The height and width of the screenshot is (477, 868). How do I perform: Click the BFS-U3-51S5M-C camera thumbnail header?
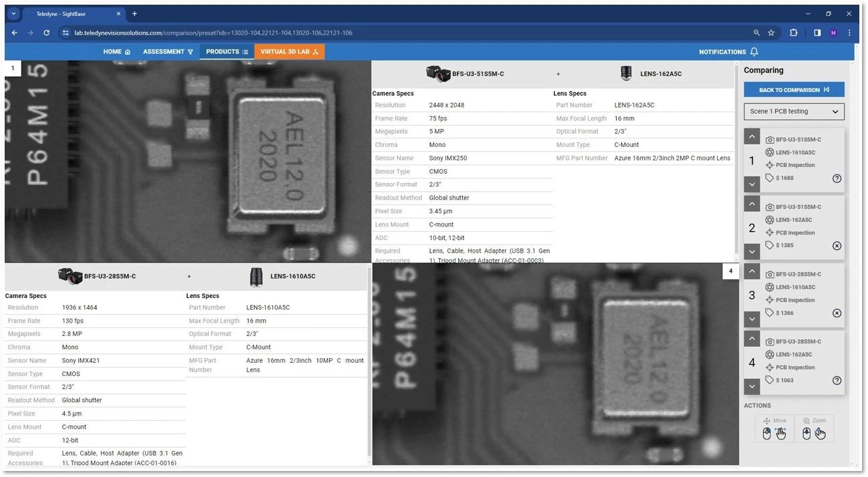click(x=438, y=73)
